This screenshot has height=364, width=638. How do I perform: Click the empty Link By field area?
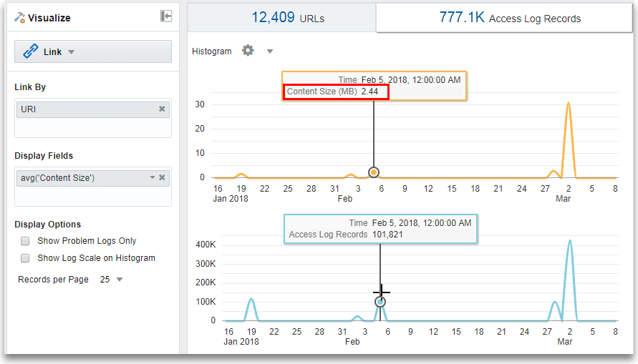pos(93,128)
